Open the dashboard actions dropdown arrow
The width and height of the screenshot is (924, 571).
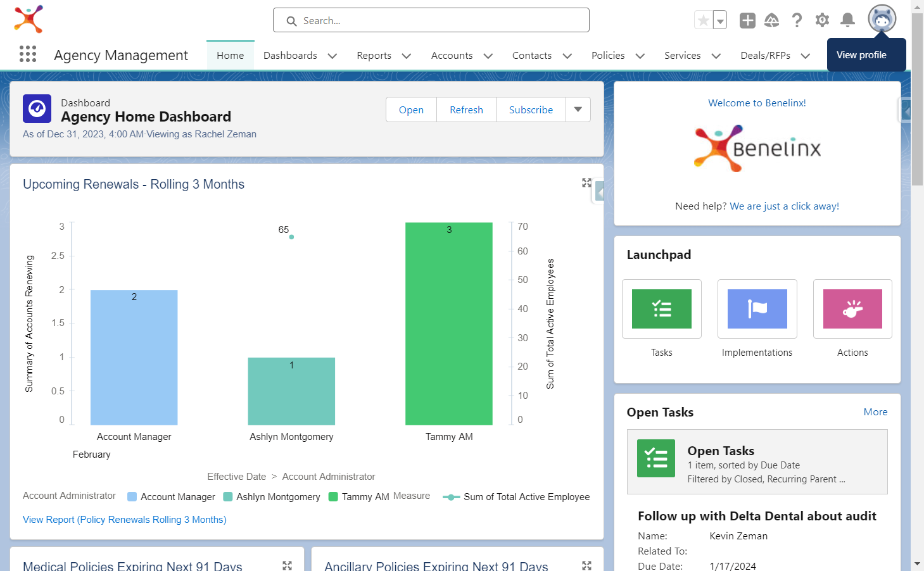click(578, 110)
